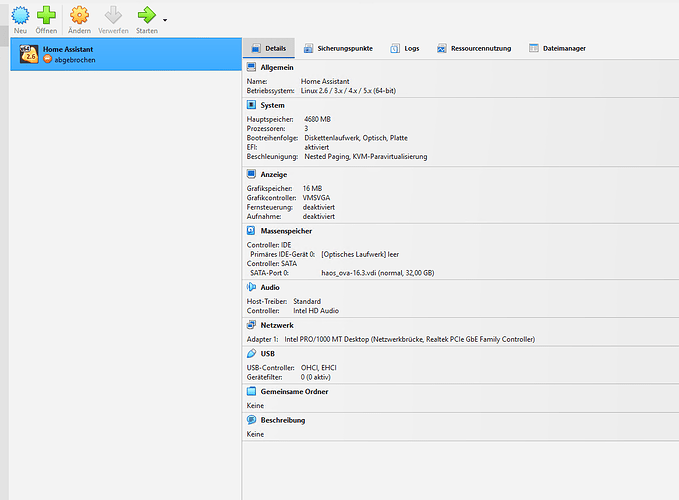Click the Bootreihenfolge value Diskettenlaufwerk, Optisch, Platte

356,138
